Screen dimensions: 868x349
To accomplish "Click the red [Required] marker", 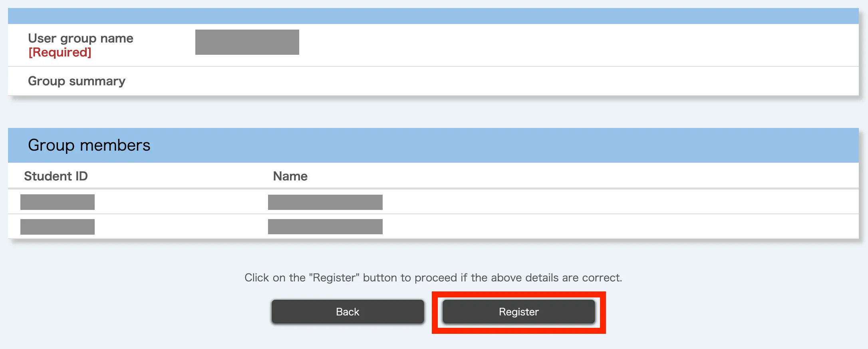I will click(60, 52).
